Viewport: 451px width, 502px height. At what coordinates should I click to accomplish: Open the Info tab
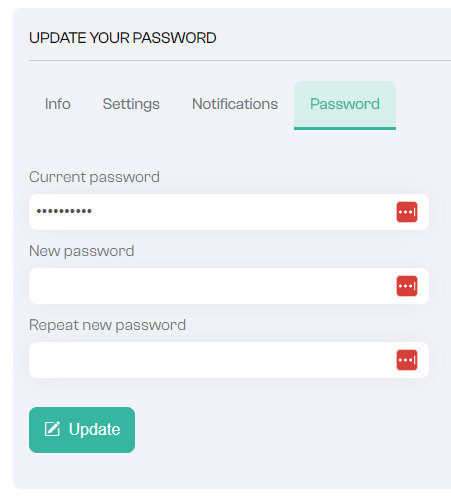tap(58, 104)
